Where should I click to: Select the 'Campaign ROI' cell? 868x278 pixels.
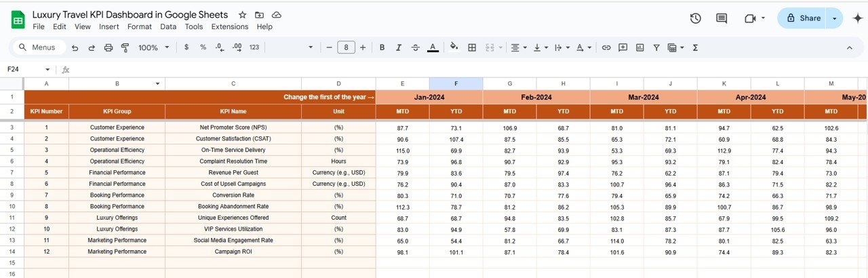point(233,252)
